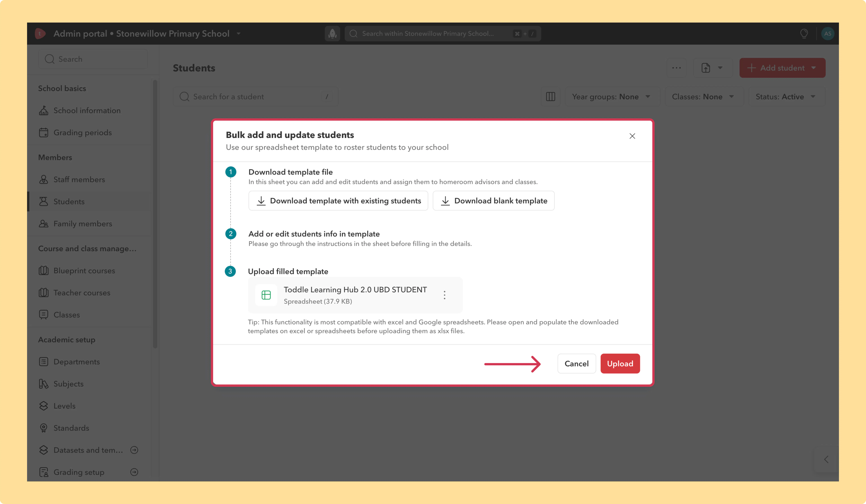The image size is (866, 504).
Task: Download template with existing students
Action: click(338, 201)
